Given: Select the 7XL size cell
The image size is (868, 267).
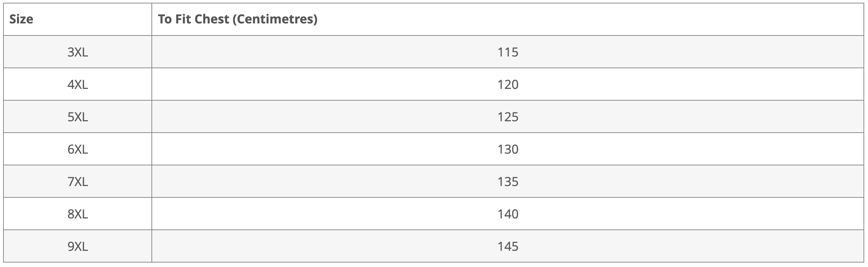Looking at the screenshot, I should [78, 181].
